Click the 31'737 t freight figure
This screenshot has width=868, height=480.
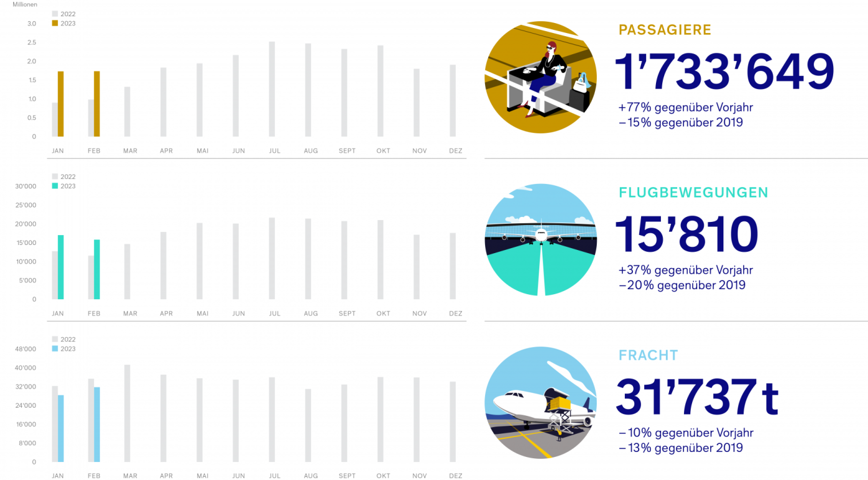click(697, 396)
